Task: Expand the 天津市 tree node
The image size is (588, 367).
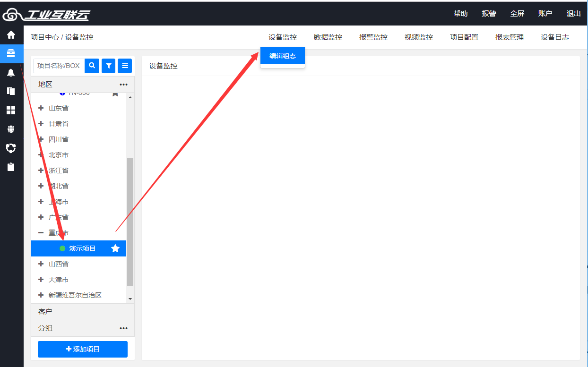Action: (41, 280)
